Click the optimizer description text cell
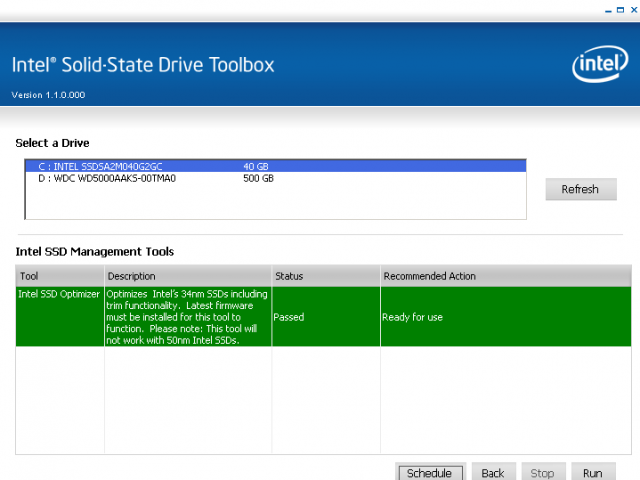The image size is (640, 480). coord(188,317)
